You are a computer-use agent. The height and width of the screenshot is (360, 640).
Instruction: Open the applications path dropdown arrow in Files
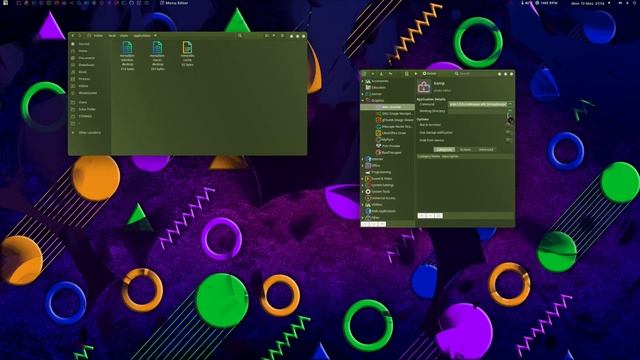(155, 36)
